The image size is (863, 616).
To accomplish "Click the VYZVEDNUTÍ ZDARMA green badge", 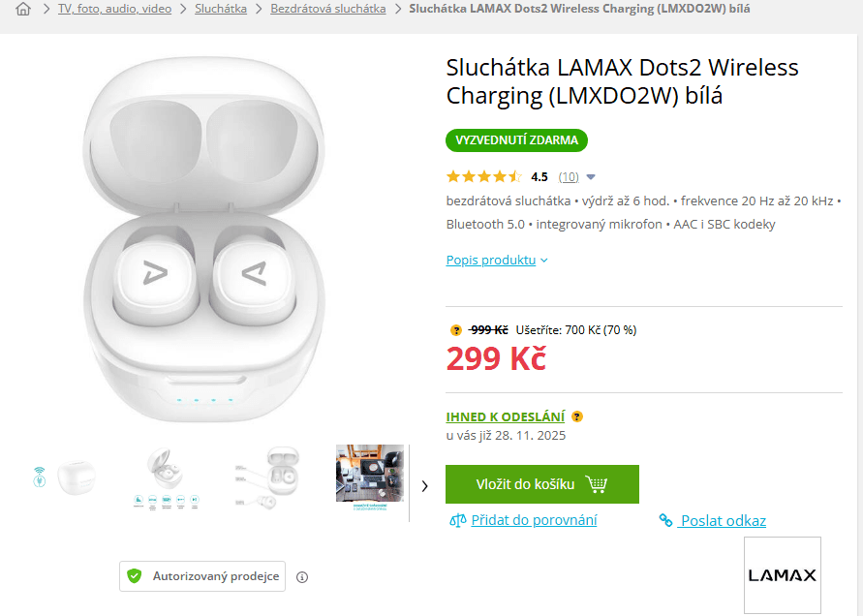I will click(x=516, y=140).
